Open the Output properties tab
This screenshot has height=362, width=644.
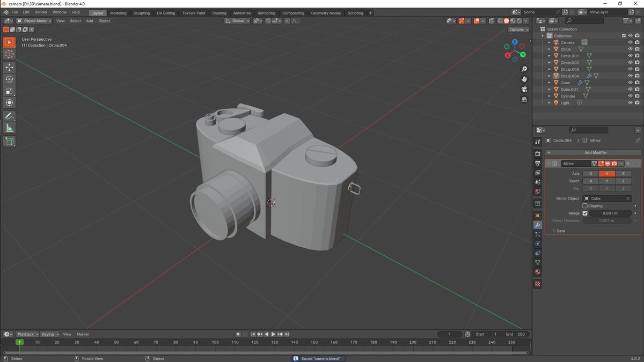538,163
